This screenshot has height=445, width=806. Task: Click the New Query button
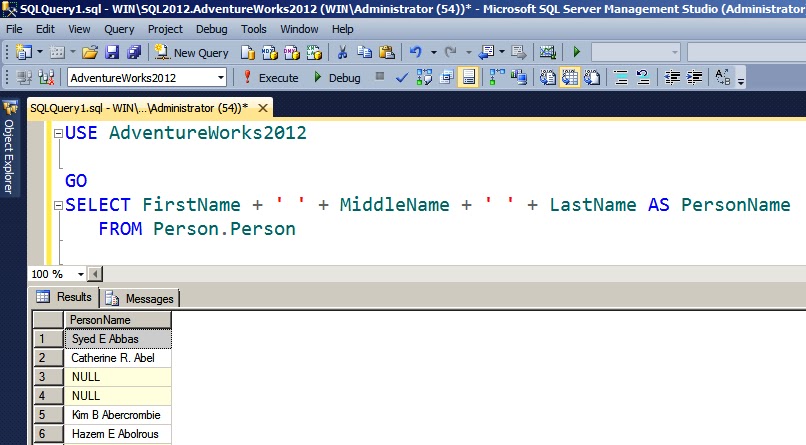[x=192, y=52]
